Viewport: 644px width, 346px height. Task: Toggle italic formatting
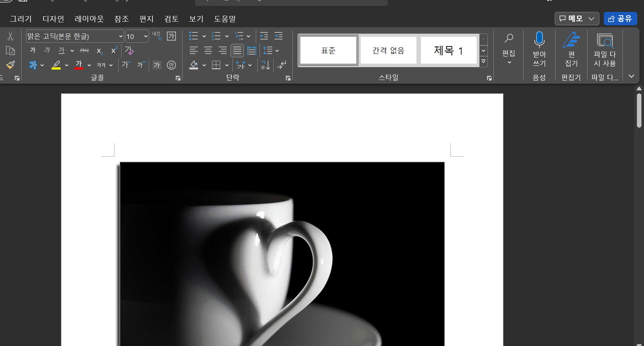(47, 50)
